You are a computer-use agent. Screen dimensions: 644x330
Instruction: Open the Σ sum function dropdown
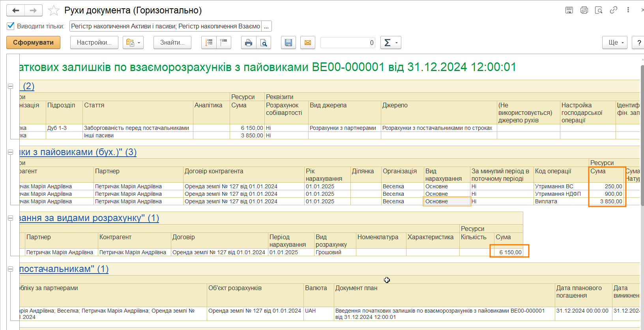391,43
